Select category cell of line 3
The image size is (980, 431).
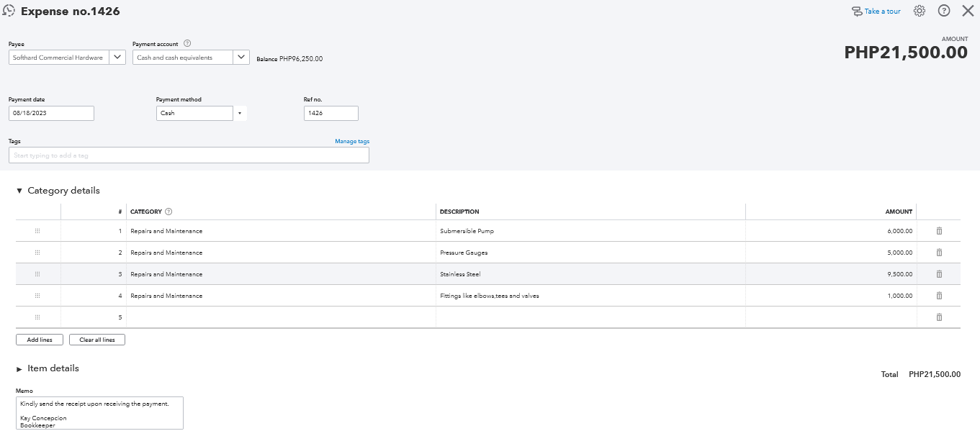click(x=281, y=274)
